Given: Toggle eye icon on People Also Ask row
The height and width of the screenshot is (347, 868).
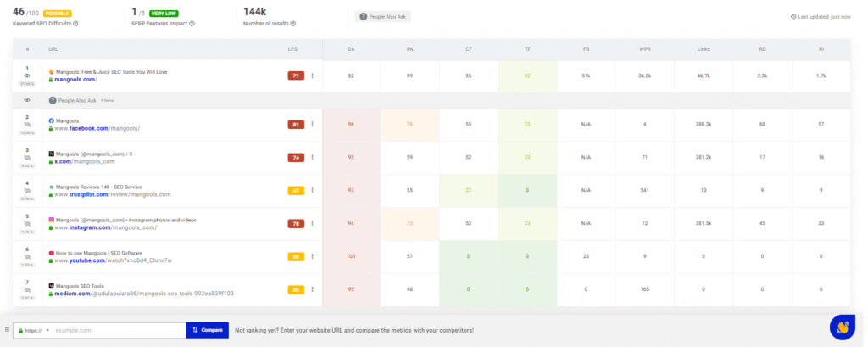Looking at the screenshot, I should point(27,100).
